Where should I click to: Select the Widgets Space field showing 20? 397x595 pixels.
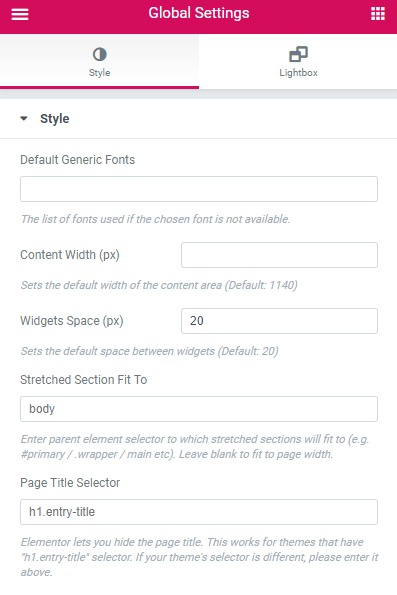pyautogui.click(x=279, y=321)
